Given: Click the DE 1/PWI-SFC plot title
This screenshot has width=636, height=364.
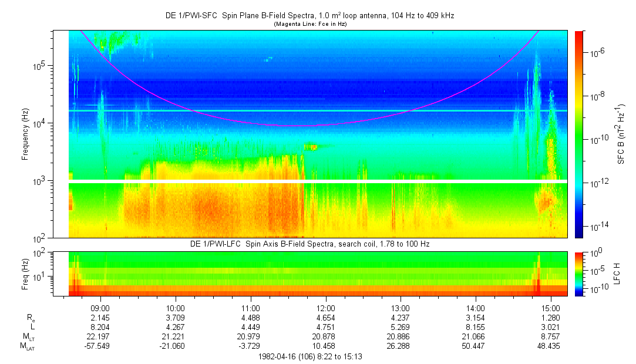Looking at the screenshot, I should click(x=309, y=16).
